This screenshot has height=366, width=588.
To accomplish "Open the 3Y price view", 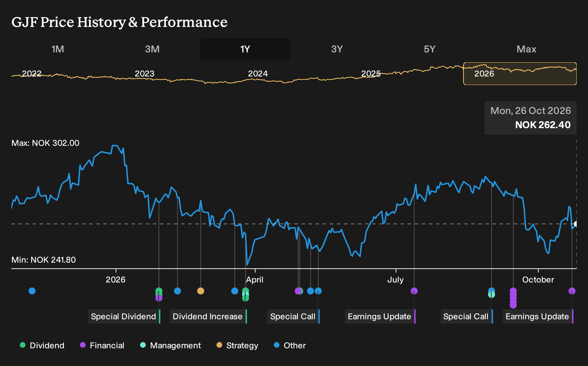I will coord(337,49).
